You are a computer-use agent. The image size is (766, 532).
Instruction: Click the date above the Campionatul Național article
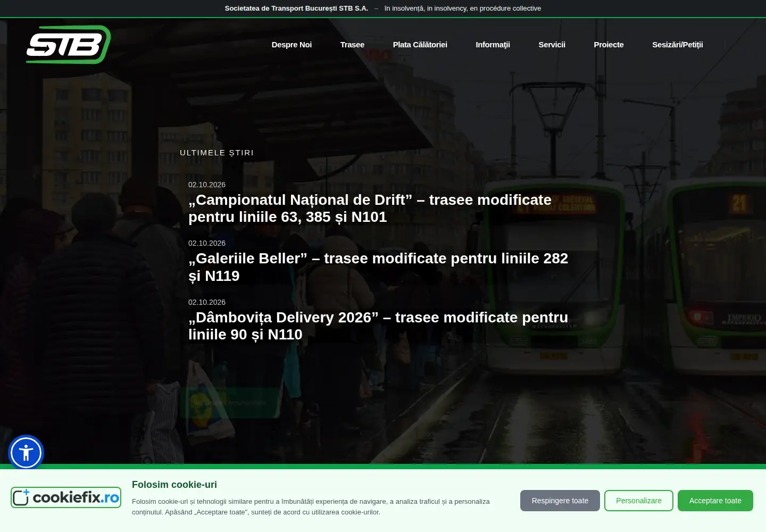click(x=207, y=185)
